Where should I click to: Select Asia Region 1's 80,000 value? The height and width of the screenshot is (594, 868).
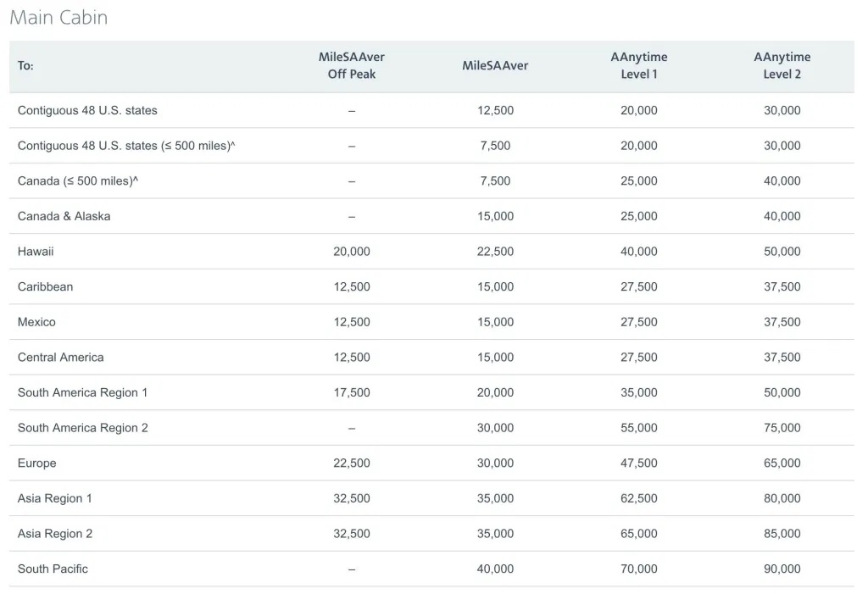pos(782,499)
